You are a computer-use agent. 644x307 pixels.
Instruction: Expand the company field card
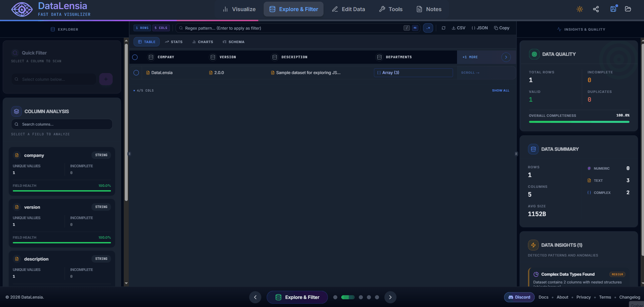point(62,171)
